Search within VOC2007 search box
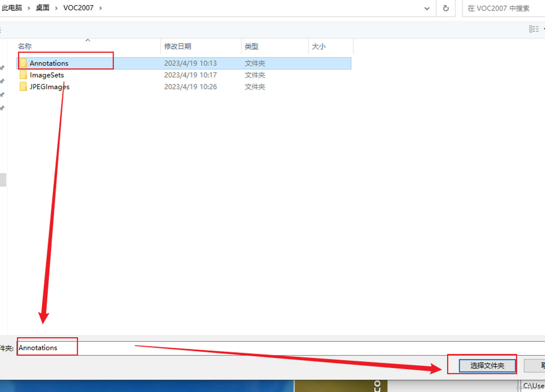 504,8
